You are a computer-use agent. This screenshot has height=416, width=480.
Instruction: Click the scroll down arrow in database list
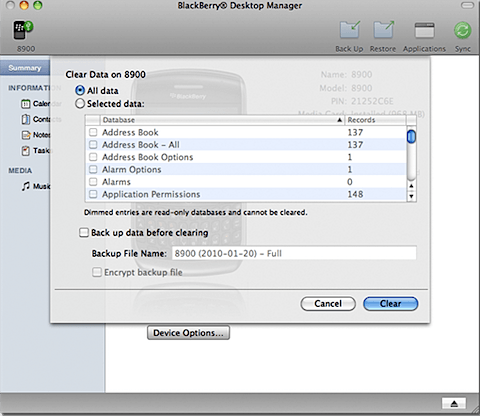point(411,196)
